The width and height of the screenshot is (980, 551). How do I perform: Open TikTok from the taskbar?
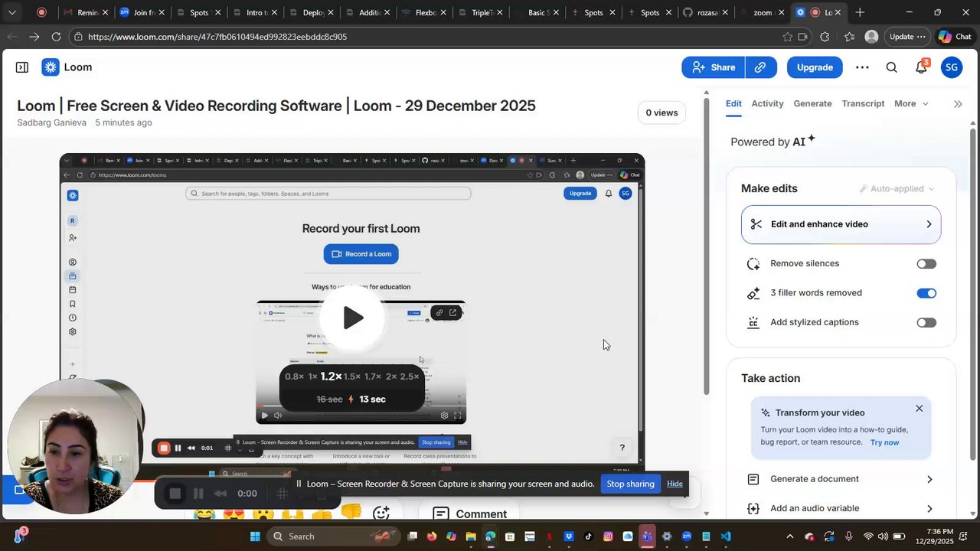pos(588,536)
